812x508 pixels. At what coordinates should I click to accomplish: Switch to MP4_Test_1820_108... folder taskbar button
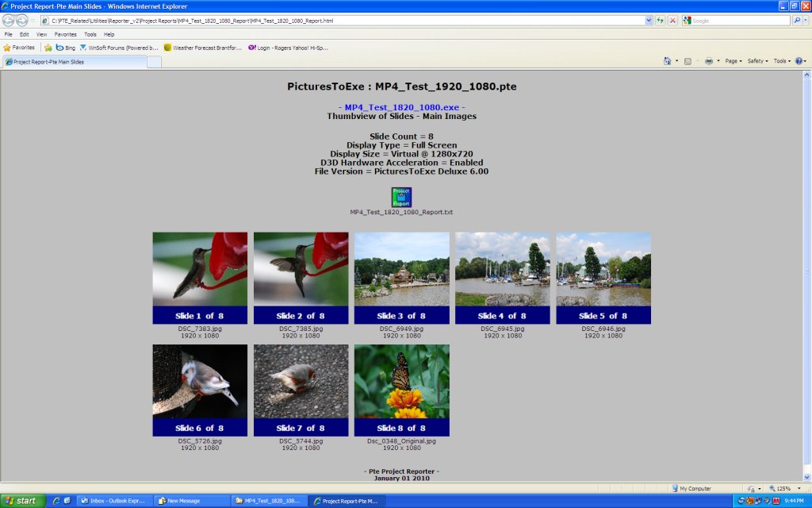pos(268,501)
